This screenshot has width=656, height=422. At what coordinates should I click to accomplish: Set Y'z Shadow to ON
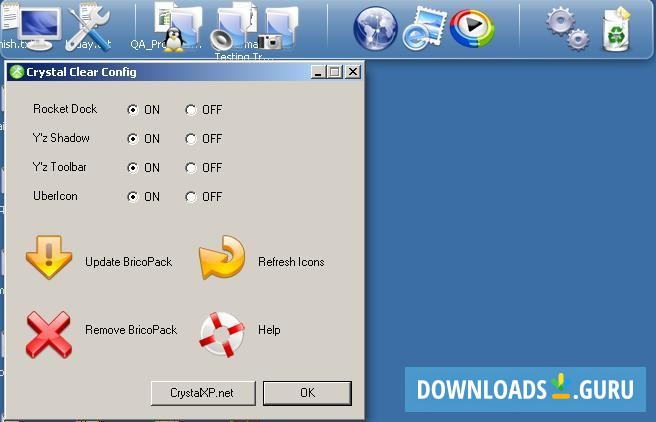[133, 139]
